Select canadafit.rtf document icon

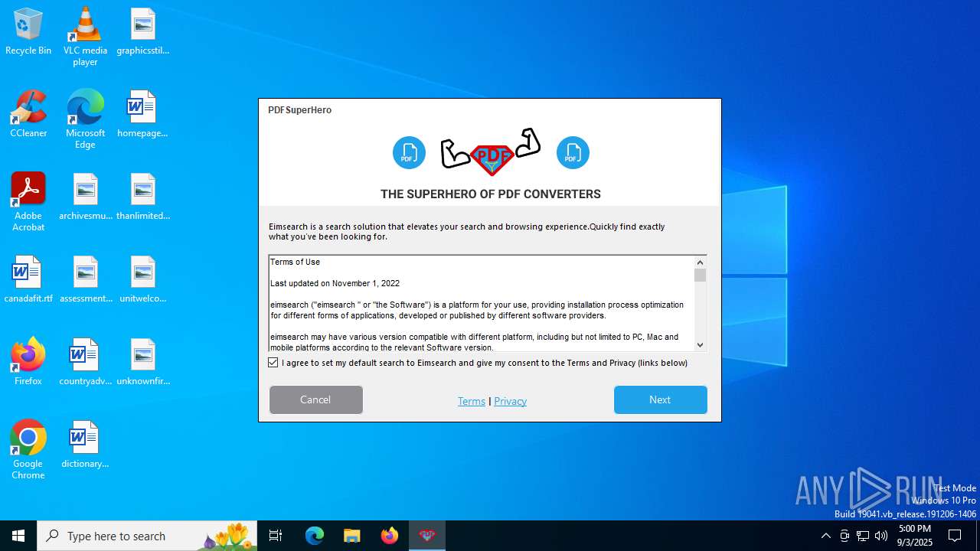(x=28, y=279)
